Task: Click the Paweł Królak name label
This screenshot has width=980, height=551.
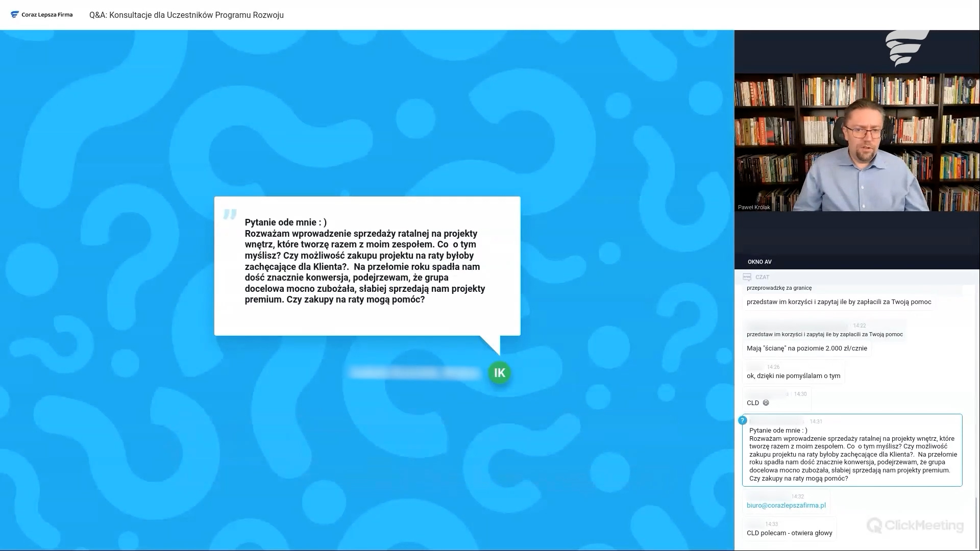Action: click(753, 207)
